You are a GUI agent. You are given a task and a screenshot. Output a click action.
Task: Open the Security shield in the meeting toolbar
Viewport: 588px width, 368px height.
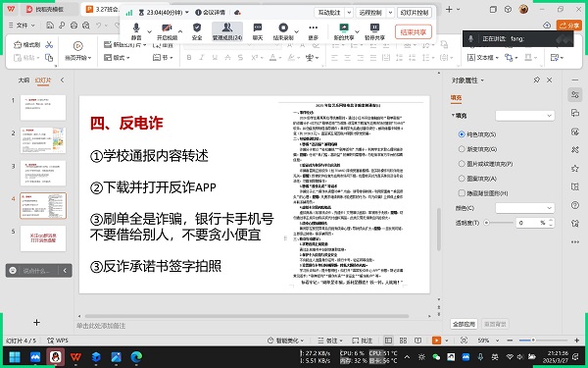pyautogui.click(x=197, y=31)
